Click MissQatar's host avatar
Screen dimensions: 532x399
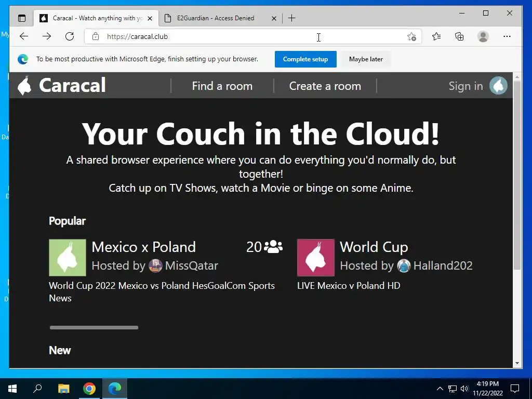point(155,265)
